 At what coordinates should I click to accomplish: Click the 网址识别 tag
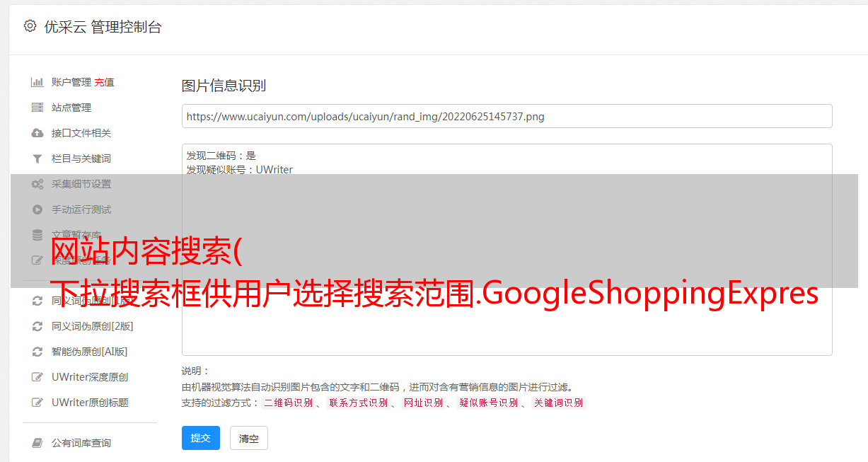423,403
